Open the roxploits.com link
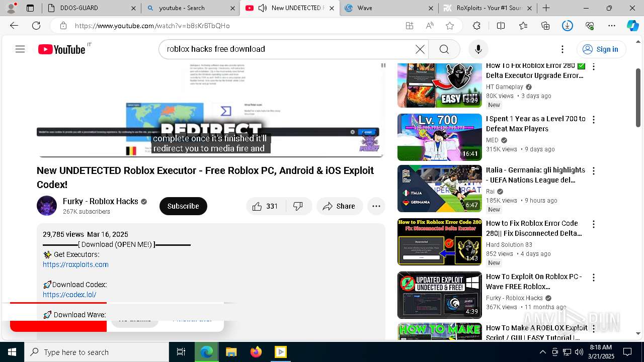 point(75,264)
